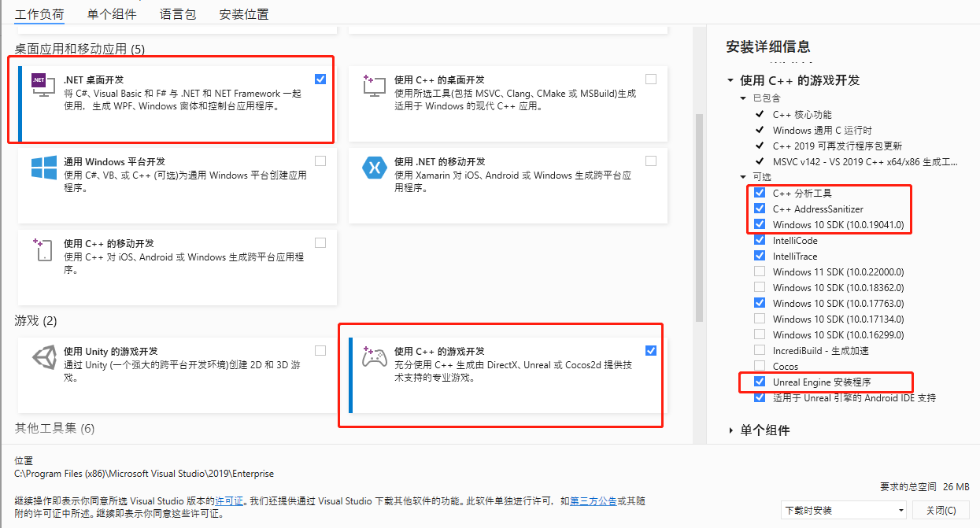Click the Windows logo for 通用 Windows 平台开发
The width and height of the screenshot is (980, 528).
44,167
